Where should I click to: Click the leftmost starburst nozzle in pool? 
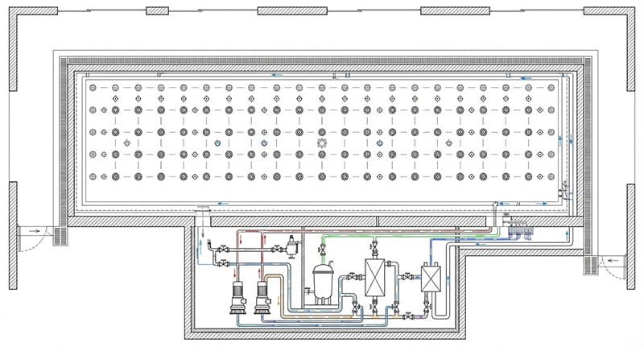tap(126, 142)
